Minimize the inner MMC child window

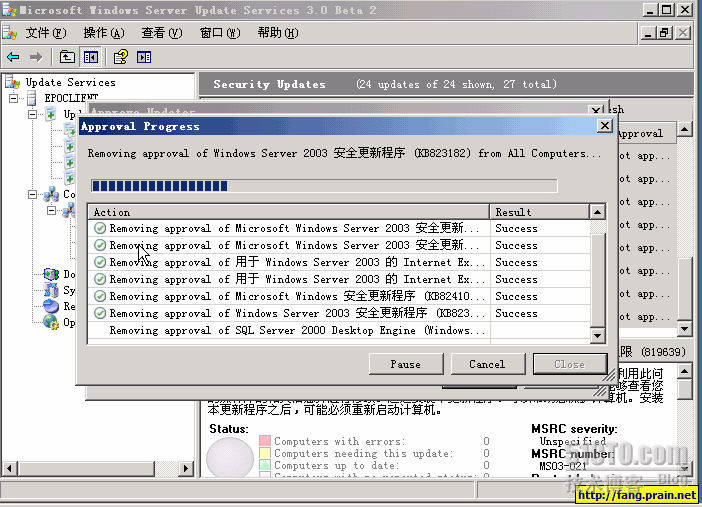[x=648, y=33]
